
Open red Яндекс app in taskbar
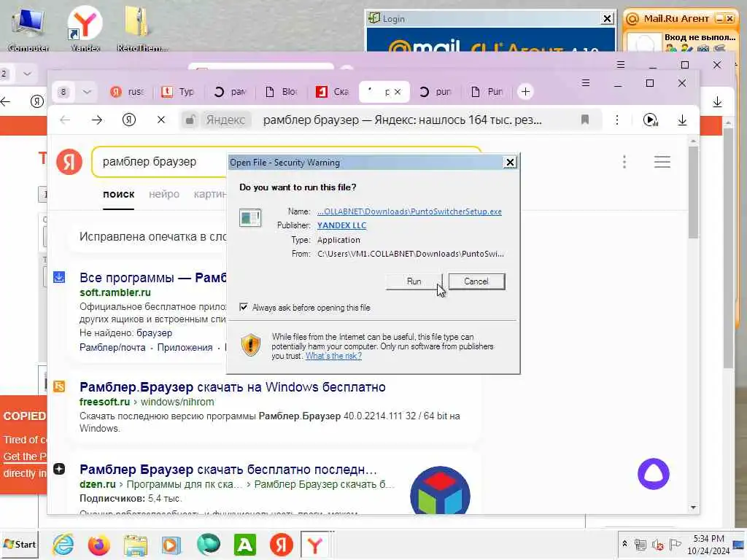tap(281, 544)
